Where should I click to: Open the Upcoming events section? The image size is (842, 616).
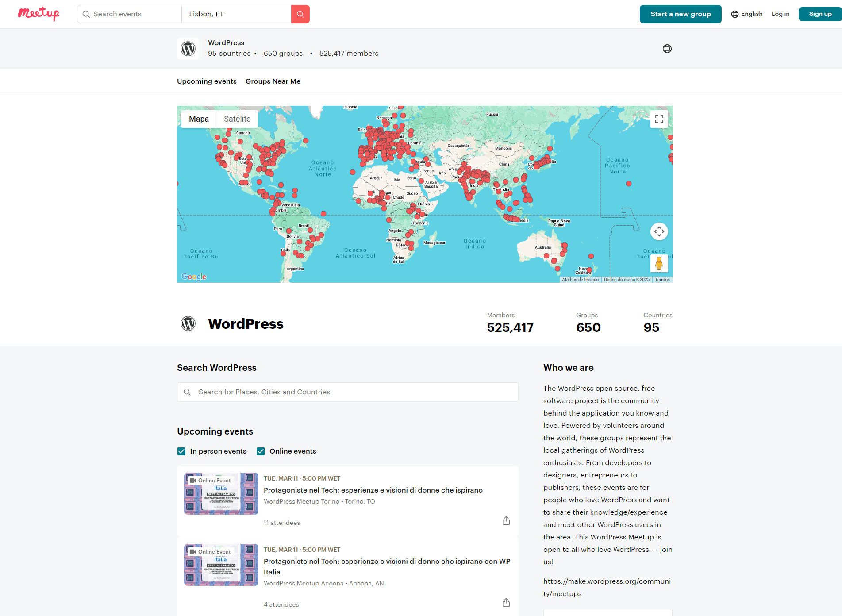click(x=207, y=81)
